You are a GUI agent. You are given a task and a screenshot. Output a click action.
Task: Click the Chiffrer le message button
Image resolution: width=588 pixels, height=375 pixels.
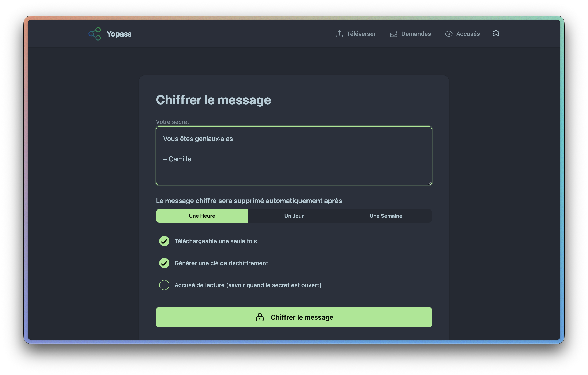294,317
